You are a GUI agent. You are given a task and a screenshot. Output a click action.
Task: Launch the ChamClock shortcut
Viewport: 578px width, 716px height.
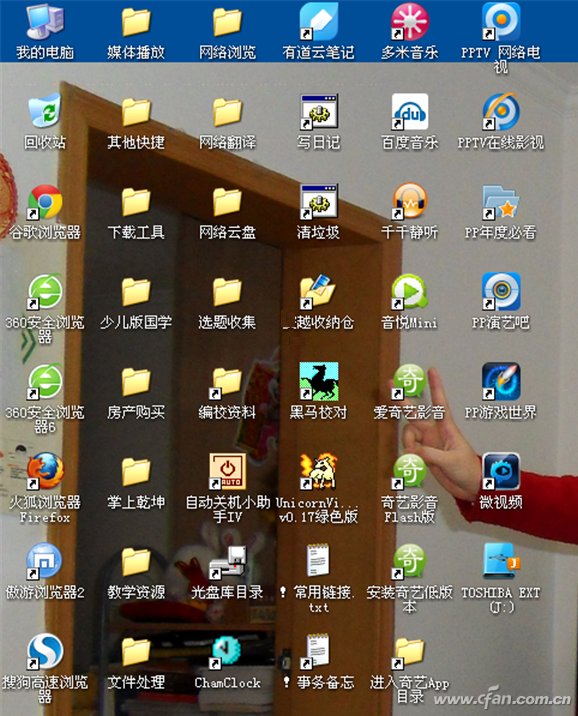coord(227,651)
